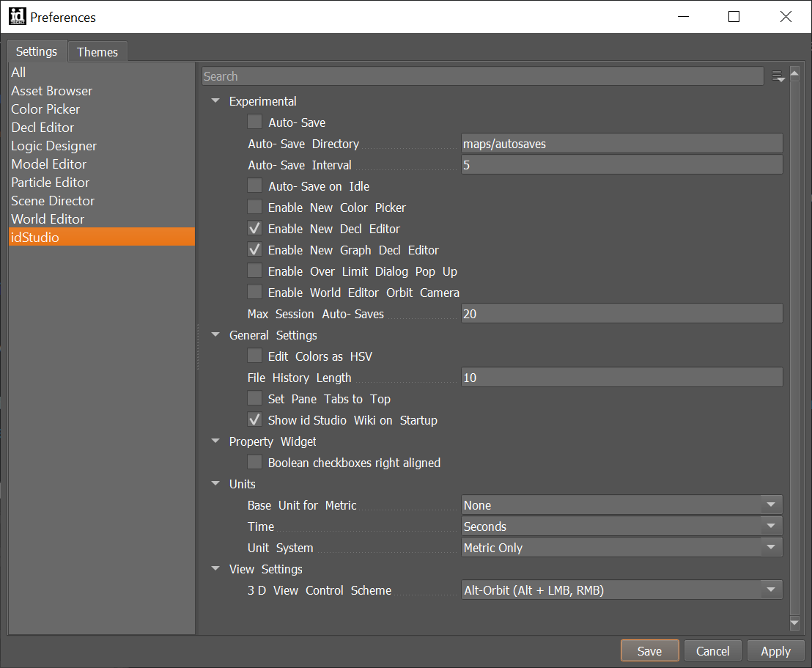Viewport: 812px width, 668px height.
Task: Edit the File History Length value
Action: click(621, 378)
